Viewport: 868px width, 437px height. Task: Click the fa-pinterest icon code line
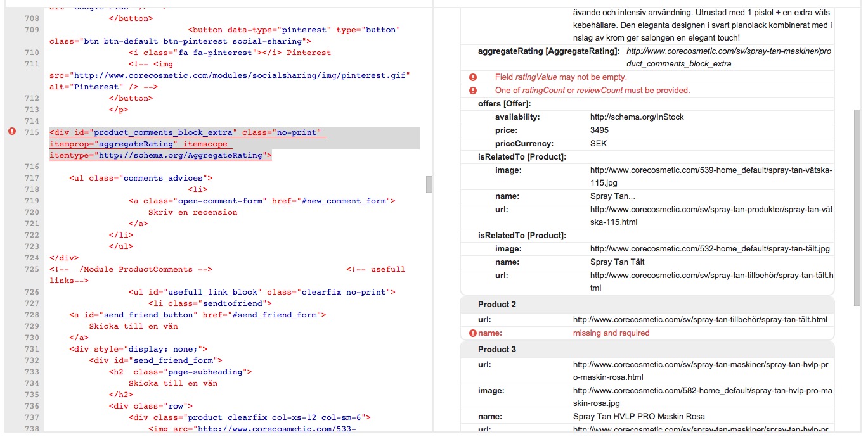pyautogui.click(x=230, y=53)
